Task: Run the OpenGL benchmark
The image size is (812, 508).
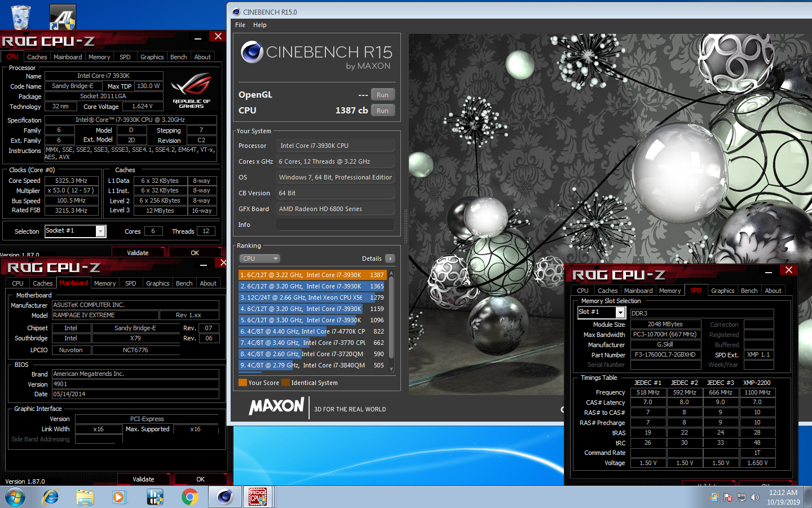Action: tap(382, 95)
